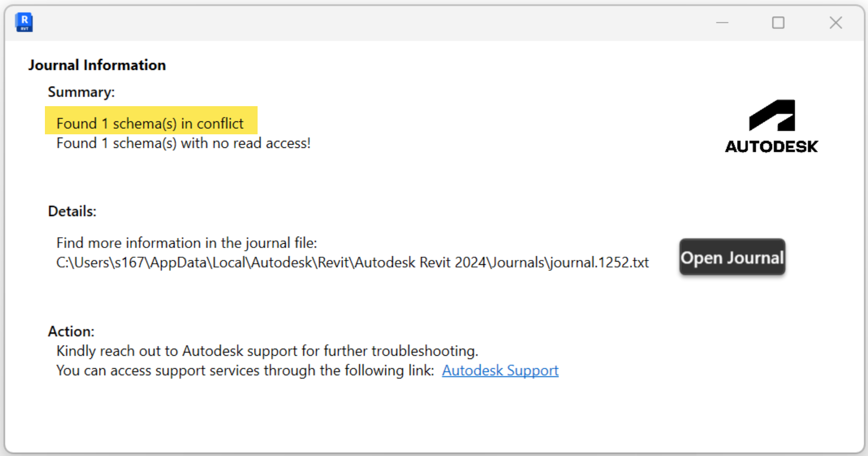Click the Autodesk logo mark
Image resolution: width=868 pixels, height=456 pixels.
click(772, 115)
